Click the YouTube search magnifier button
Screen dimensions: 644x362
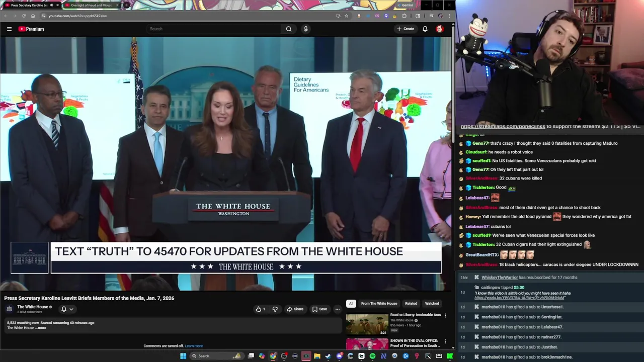click(289, 29)
